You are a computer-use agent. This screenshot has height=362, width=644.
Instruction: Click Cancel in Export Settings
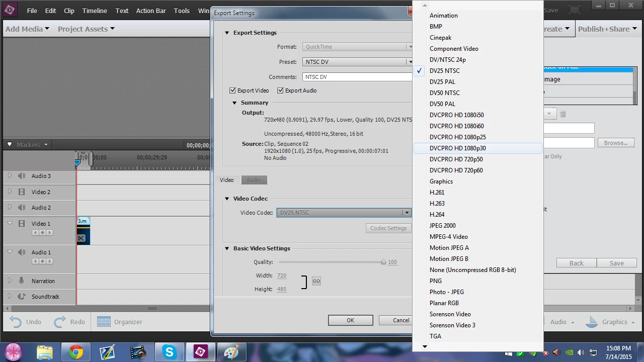pos(395,320)
